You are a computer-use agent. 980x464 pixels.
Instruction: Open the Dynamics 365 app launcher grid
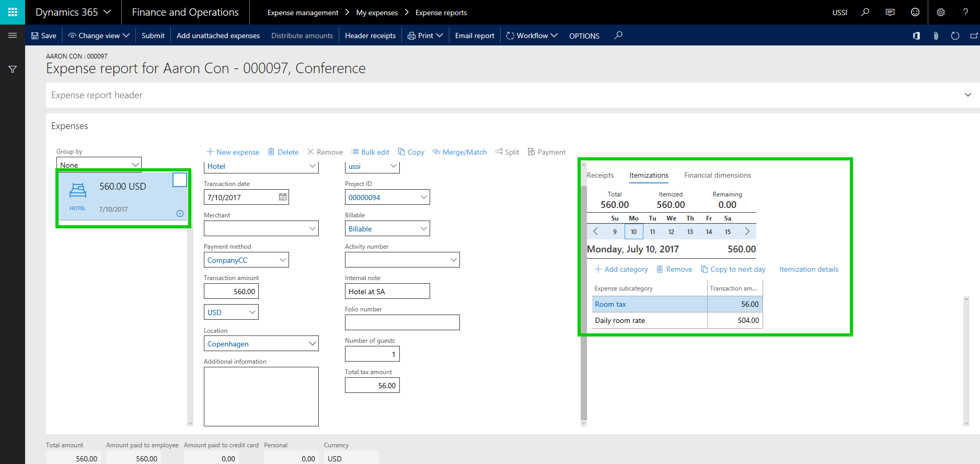coord(13,12)
